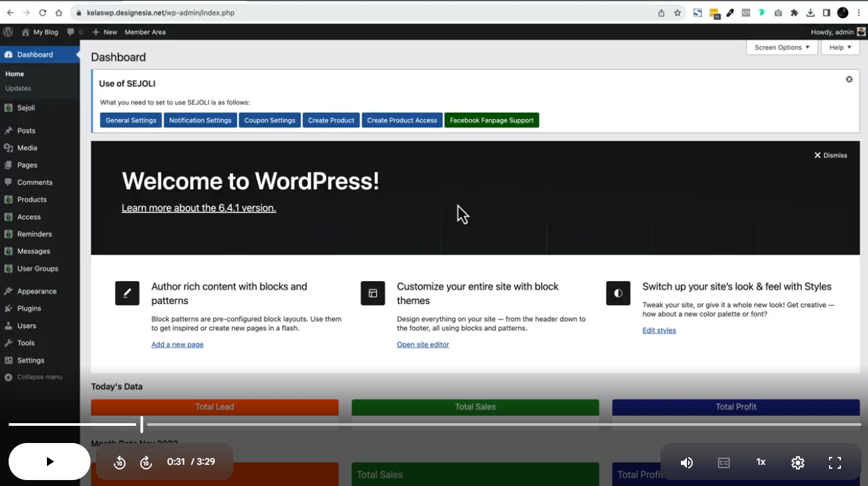Image resolution: width=868 pixels, height=486 pixels.
Task: Open the User Groups menu
Action: click(x=40, y=268)
